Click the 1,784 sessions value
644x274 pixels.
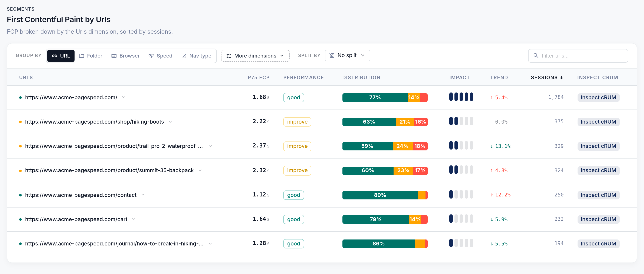click(x=556, y=97)
